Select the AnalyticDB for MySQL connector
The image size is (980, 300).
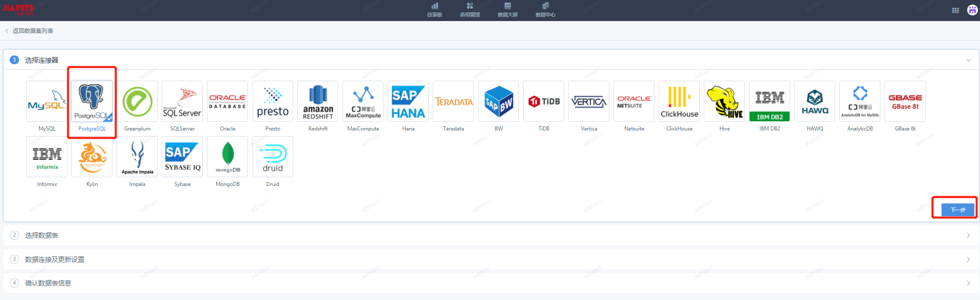click(x=860, y=101)
